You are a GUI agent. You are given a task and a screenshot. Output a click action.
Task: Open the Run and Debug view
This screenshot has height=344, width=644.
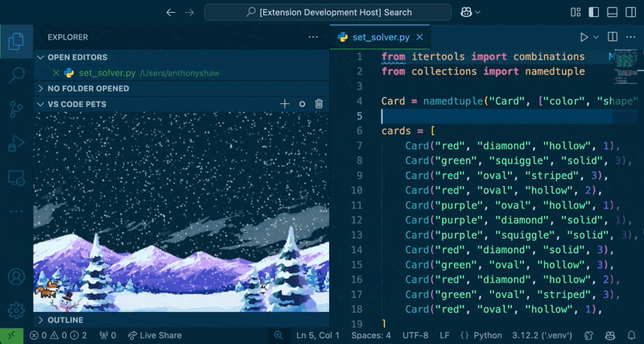click(16, 144)
